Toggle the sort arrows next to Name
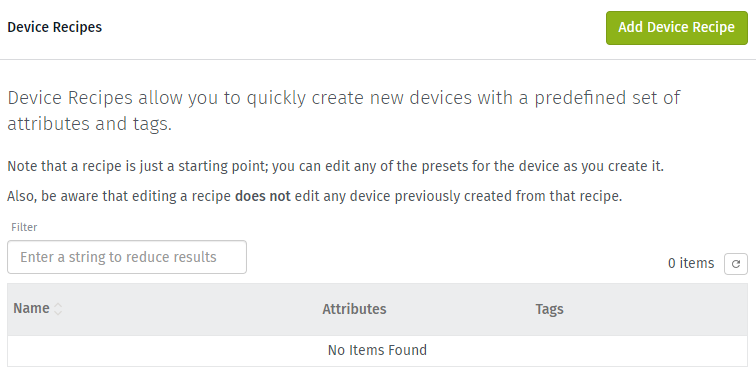This screenshot has height=378, width=756. click(x=58, y=309)
